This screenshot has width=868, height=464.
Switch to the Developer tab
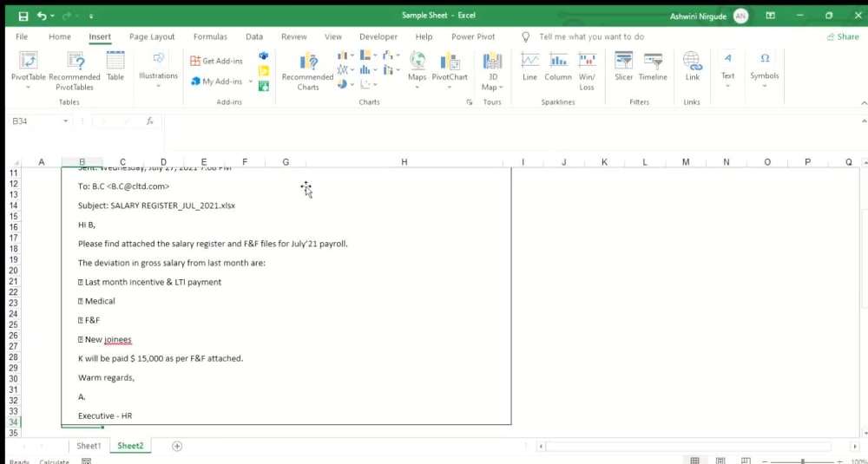pos(378,36)
